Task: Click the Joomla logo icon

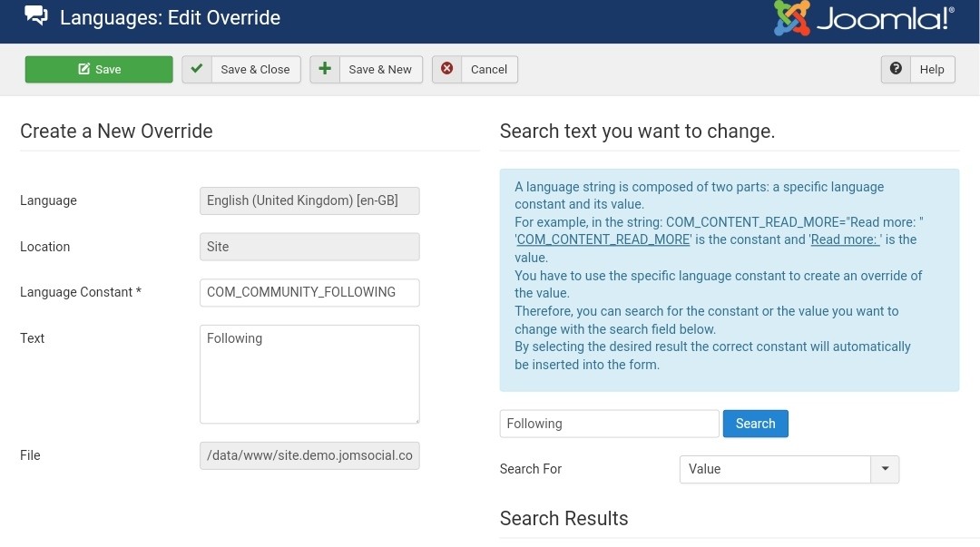Action: point(791,18)
